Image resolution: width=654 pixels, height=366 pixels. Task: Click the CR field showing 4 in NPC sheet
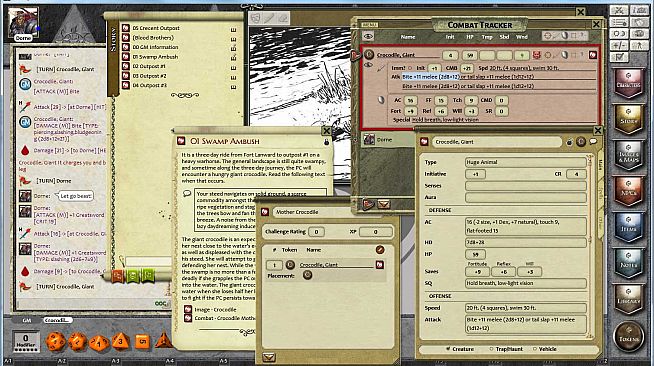[576, 174]
